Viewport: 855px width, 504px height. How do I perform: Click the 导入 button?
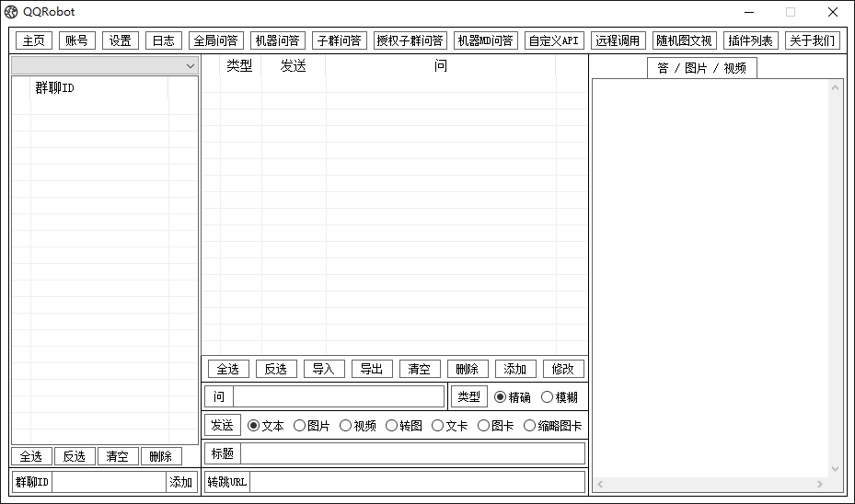pos(323,369)
